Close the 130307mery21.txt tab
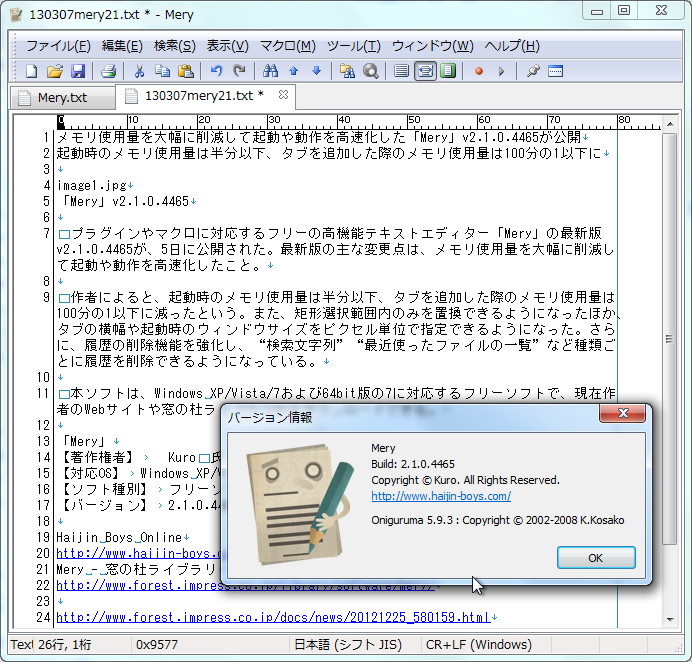This screenshot has width=692, height=662. (x=283, y=94)
